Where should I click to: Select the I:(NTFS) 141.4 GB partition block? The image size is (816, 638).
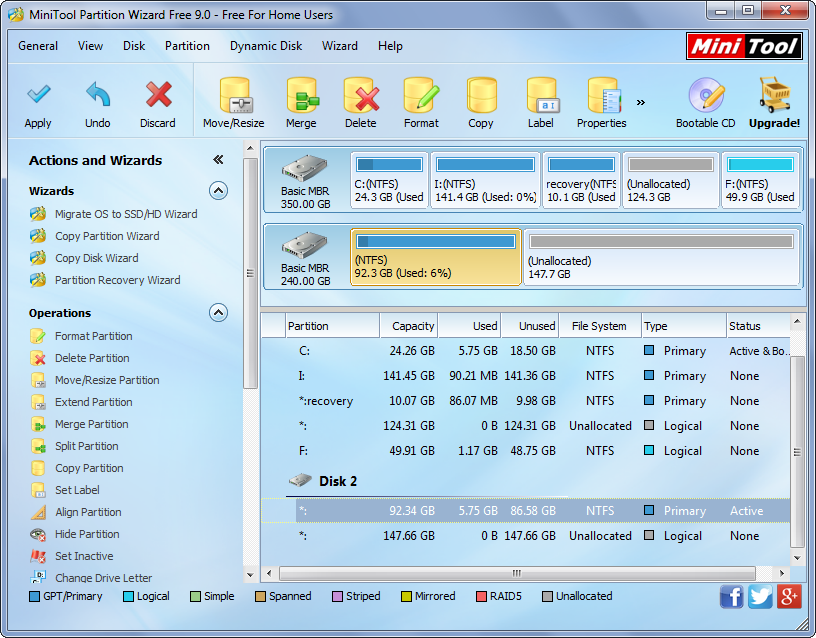pyautogui.click(x=486, y=180)
